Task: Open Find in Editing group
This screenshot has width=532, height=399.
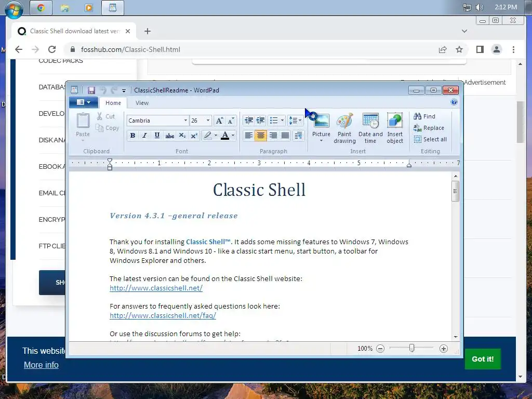Action: [424, 116]
